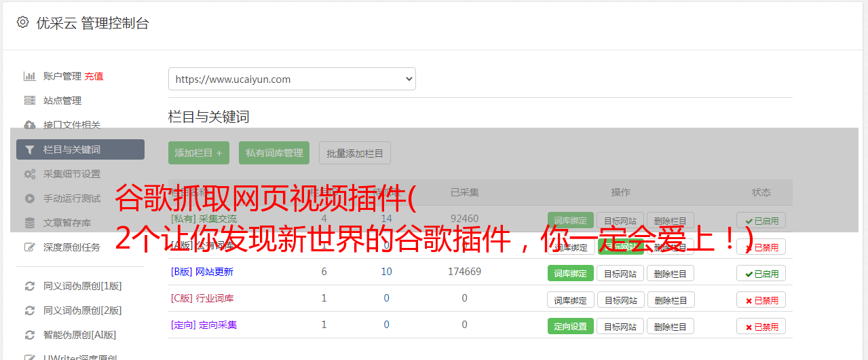Click the 174669 collected count cell
The height and width of the screenshot is (360, 868).
(x=464, y=272)
